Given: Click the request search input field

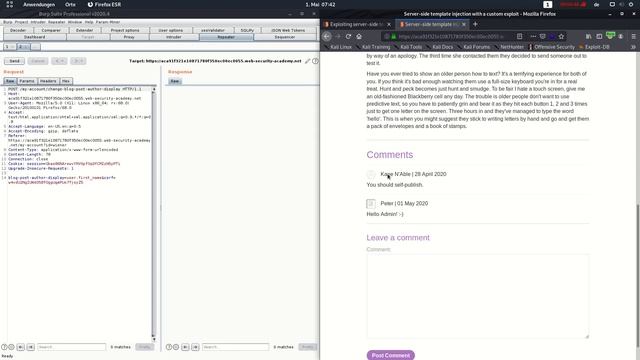Looking at the screenshot, I should [x=71, y=347].
